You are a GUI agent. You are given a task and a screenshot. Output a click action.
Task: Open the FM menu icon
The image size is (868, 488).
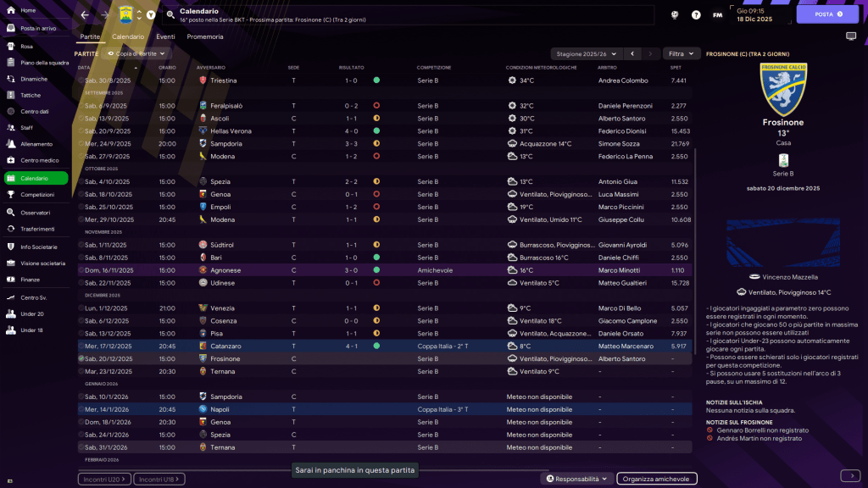click(718, 15)
